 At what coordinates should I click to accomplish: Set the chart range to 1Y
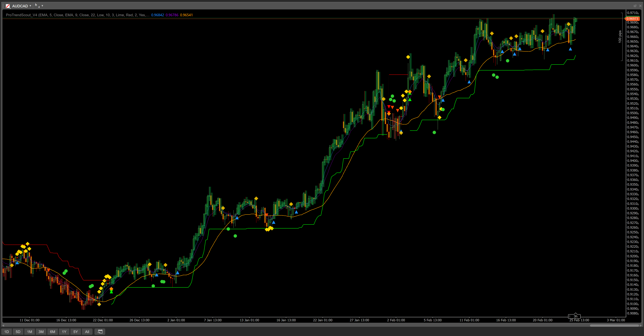tap(64, 331)
